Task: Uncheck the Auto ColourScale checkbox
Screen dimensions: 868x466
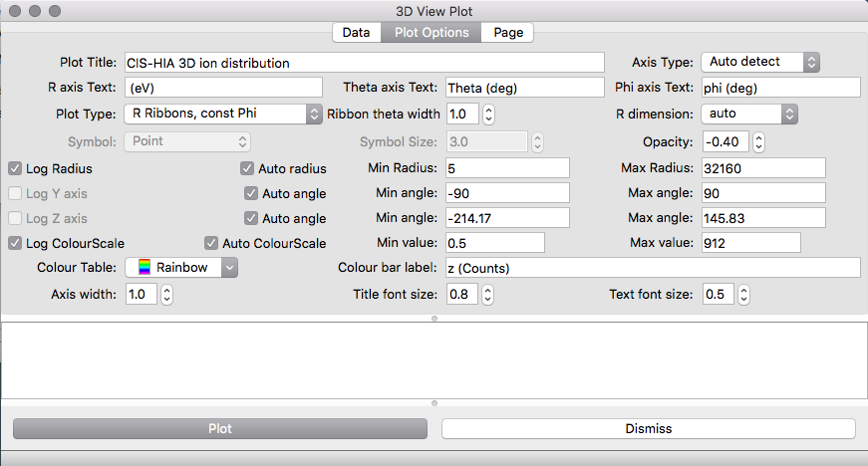Action: click(x=211, y=243)
